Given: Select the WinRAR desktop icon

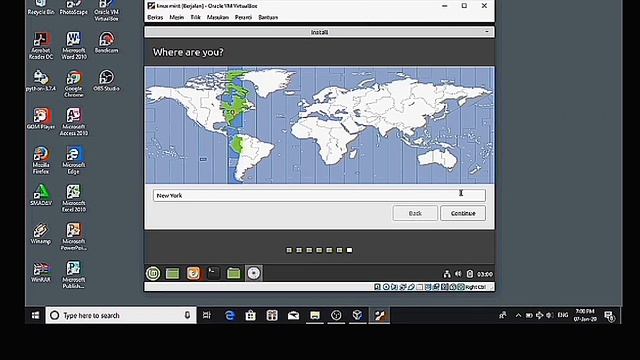Looking at the screenshot, I should tap(40, 272).
